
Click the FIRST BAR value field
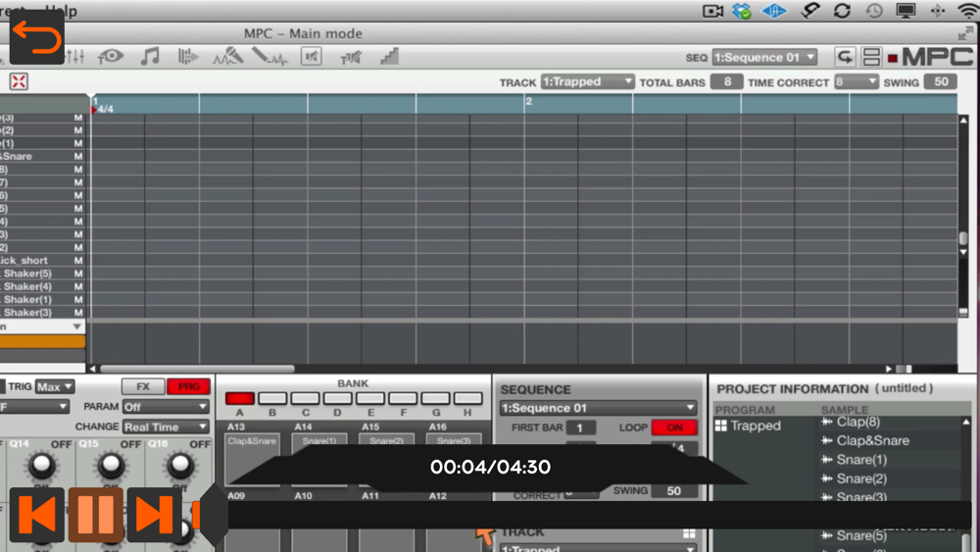coord(580,427)
